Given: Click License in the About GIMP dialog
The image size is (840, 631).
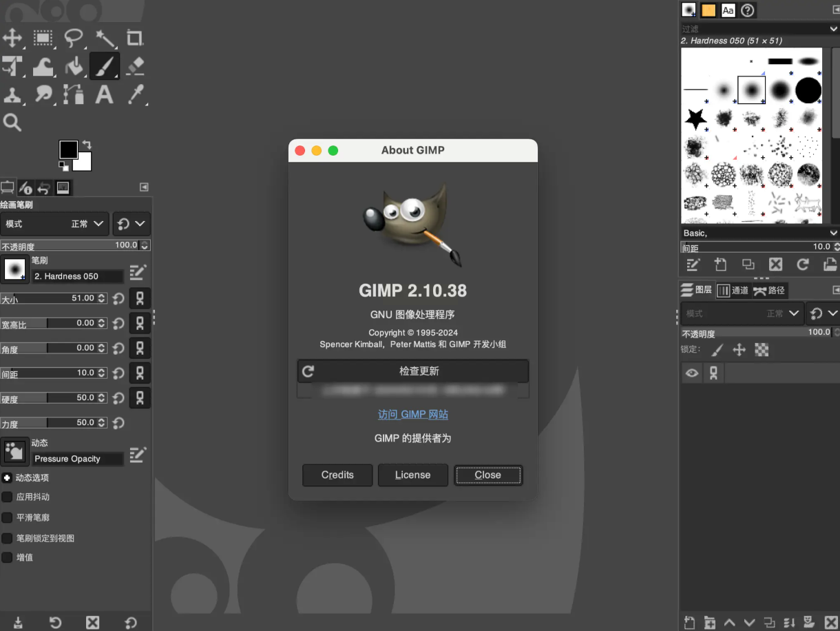Looking at the screenshot, I should pyautogui.click(x=412, y=475).
